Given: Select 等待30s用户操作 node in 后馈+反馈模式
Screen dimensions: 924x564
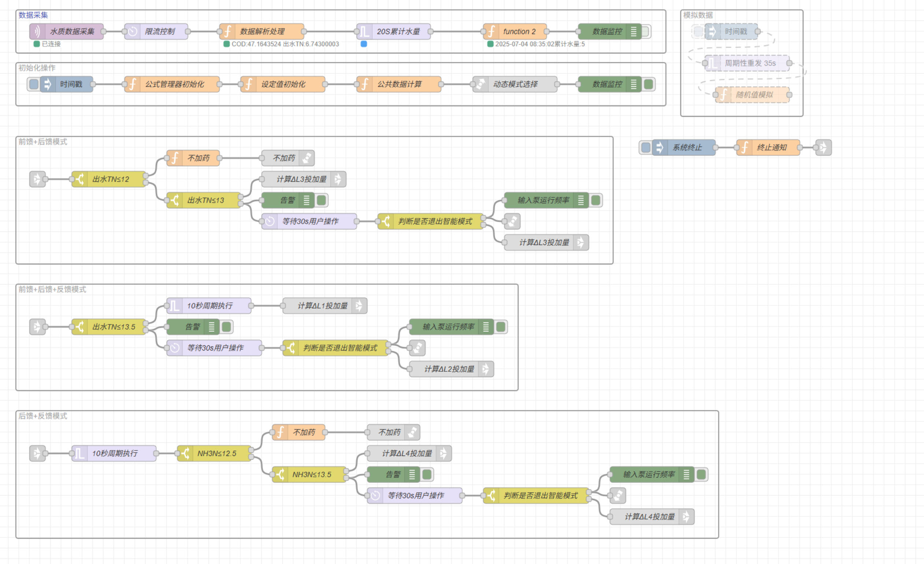Looking at the screenshot, I should [x=415, y=496].
